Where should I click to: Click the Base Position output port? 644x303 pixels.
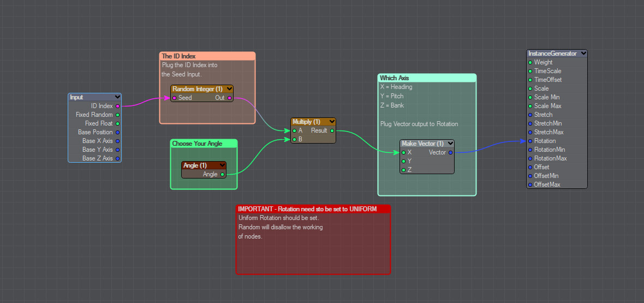pos(117,132)
